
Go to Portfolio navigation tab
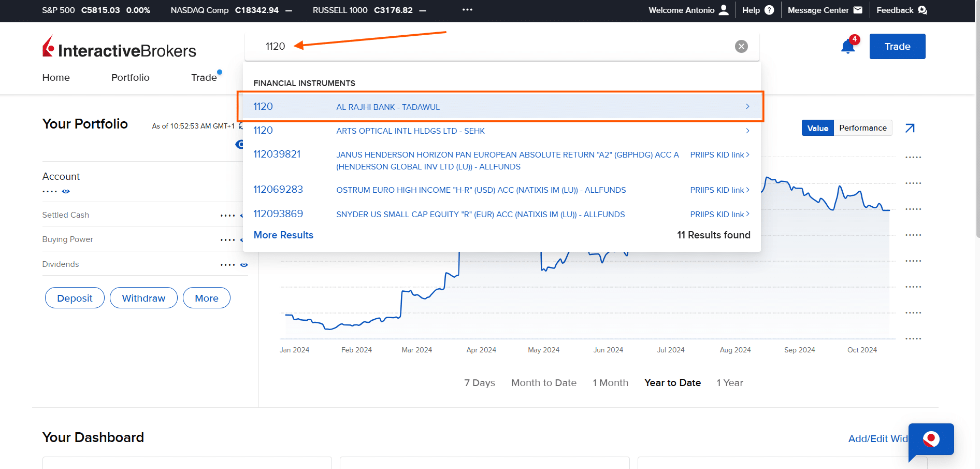click(131, 77)
